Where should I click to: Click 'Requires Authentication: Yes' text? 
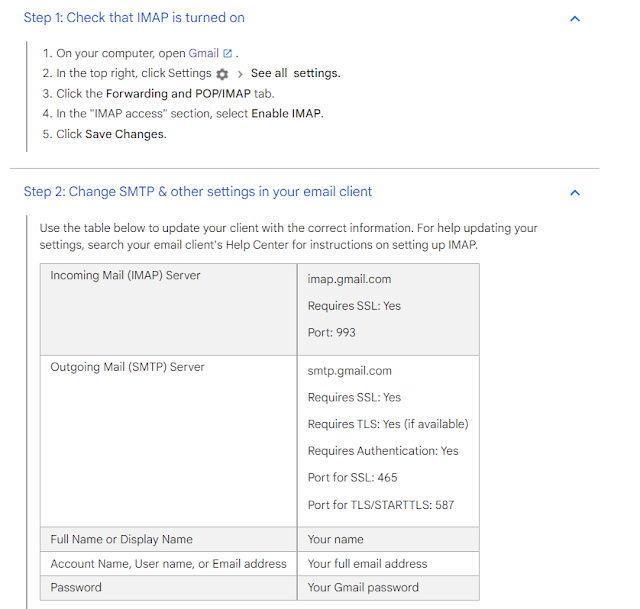point(383,451)
